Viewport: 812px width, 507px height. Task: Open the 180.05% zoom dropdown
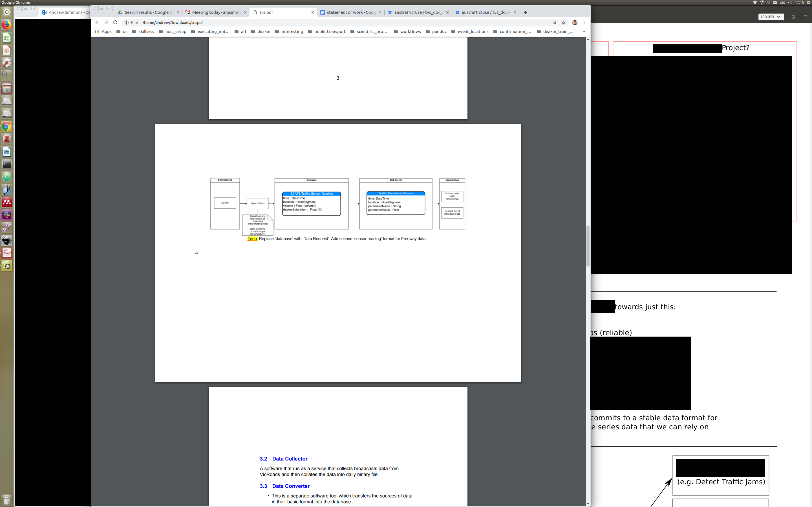[x=771, y=17]
